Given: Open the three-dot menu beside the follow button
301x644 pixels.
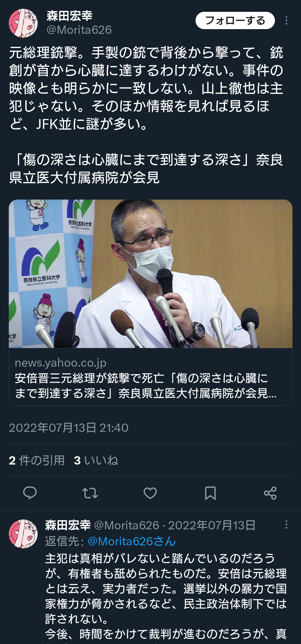Looking at the screenshot, I should tap(286, 20).
